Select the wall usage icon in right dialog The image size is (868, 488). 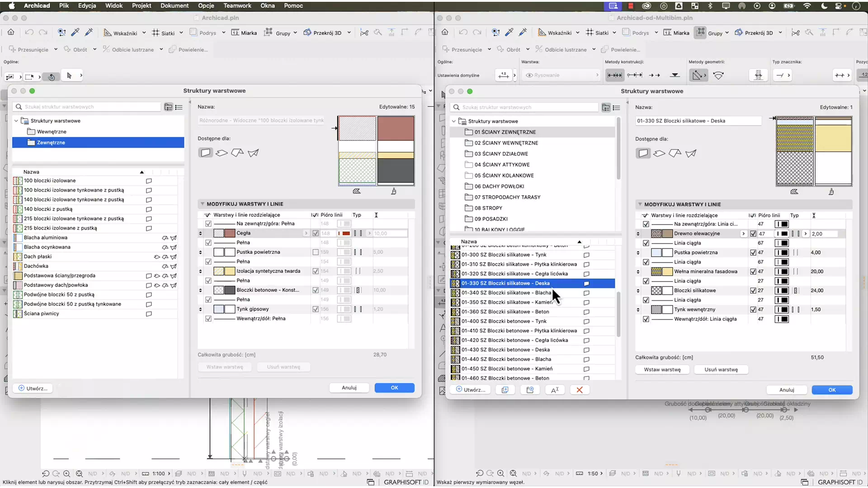pos(643,153)
